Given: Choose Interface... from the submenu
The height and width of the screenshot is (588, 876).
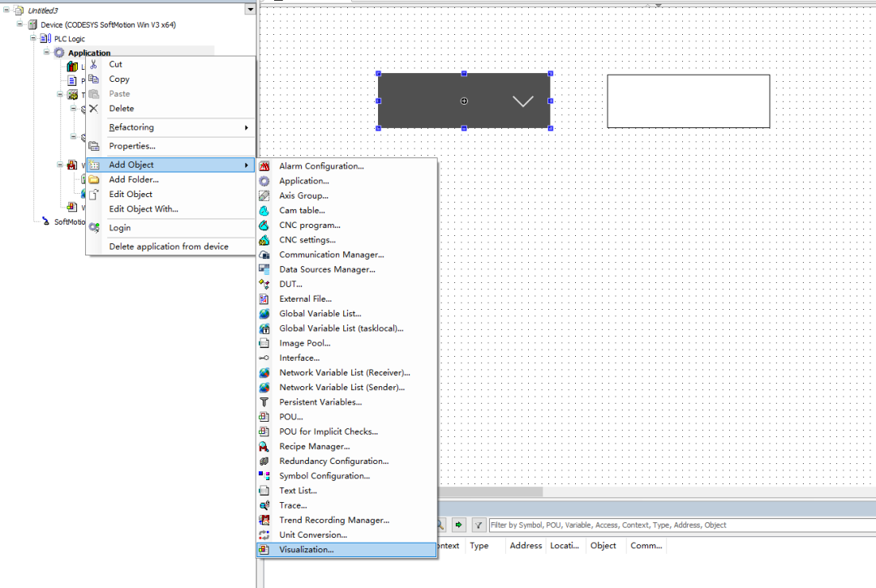Looking at the screenshot, I should point(346,358).
